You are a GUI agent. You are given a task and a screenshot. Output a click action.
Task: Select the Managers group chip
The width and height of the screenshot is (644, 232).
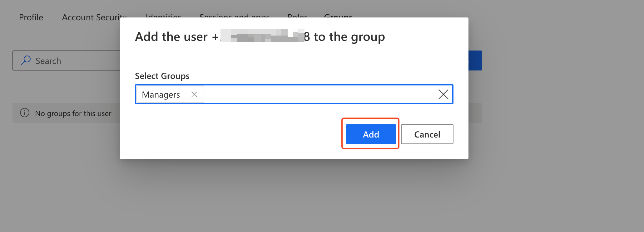click(x=161, y=94)
